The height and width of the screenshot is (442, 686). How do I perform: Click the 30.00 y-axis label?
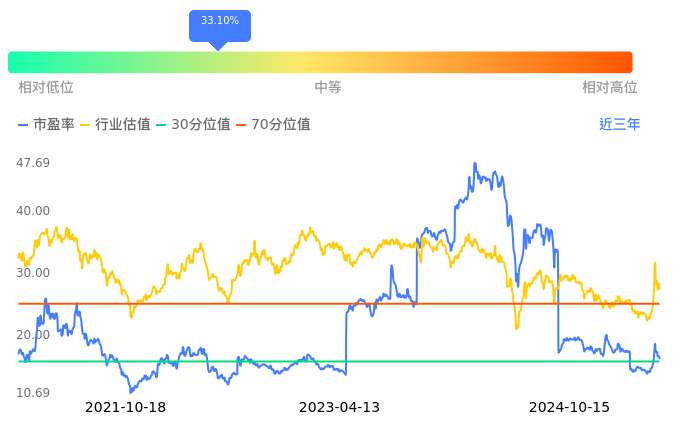pyautogui.click(x=34, y=273)
